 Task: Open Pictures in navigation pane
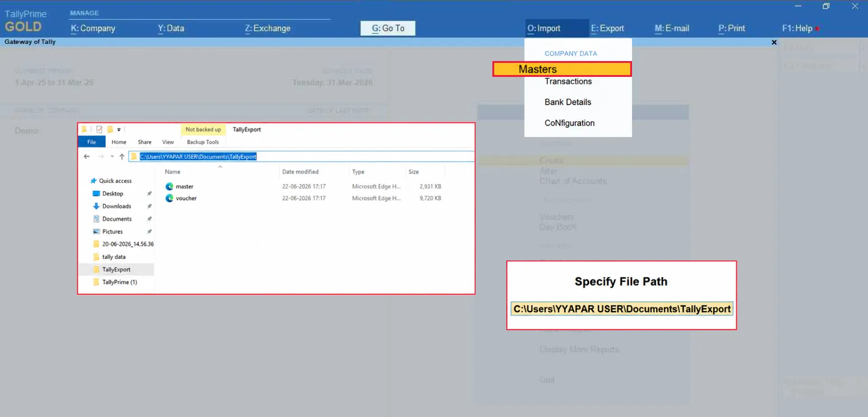click(x=113, y=232)
